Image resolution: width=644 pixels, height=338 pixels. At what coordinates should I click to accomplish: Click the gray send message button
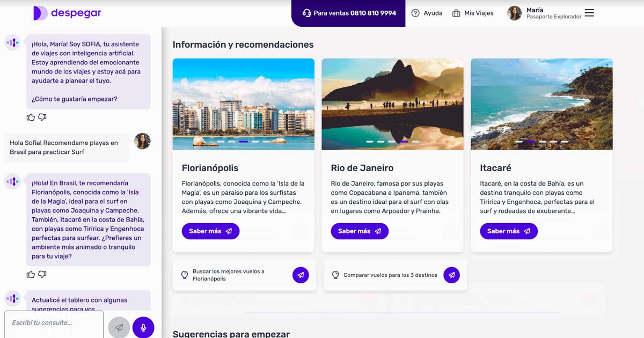[119, 327]
